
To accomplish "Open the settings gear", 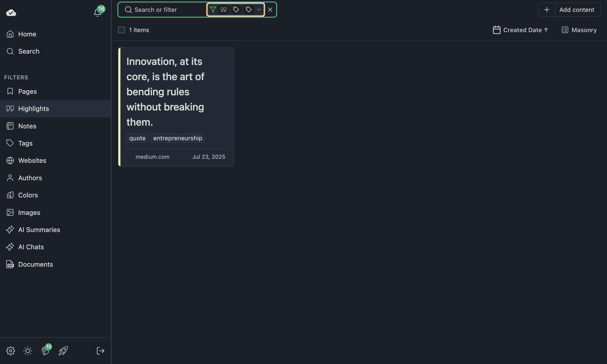I will tap(11, 351).
